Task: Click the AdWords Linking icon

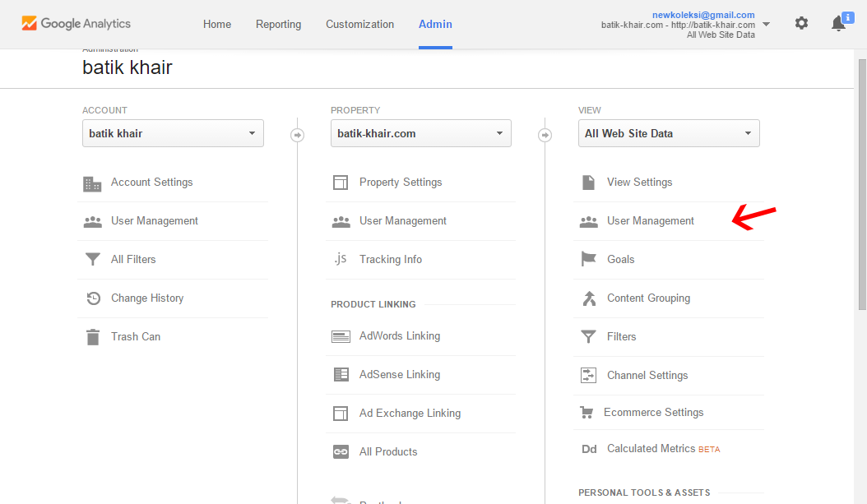Action: click(x=341, y=336)
